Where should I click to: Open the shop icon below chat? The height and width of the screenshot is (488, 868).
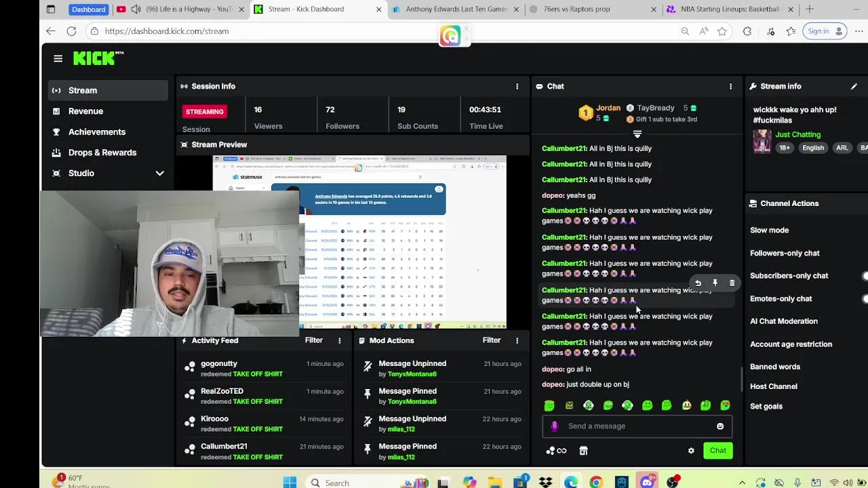[x=583, y=451]
